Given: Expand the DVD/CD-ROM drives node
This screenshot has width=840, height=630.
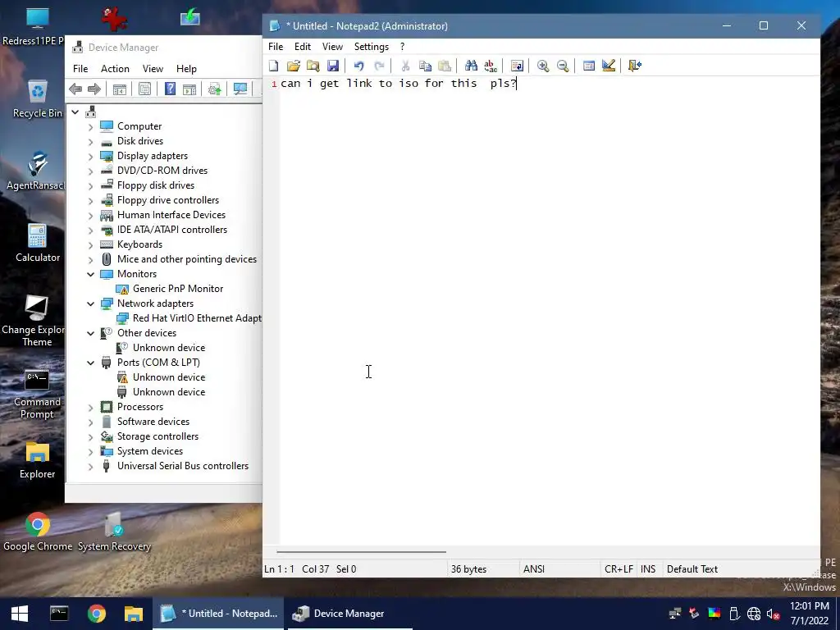Looking at the screenshot, I should (x=90, y=171).
